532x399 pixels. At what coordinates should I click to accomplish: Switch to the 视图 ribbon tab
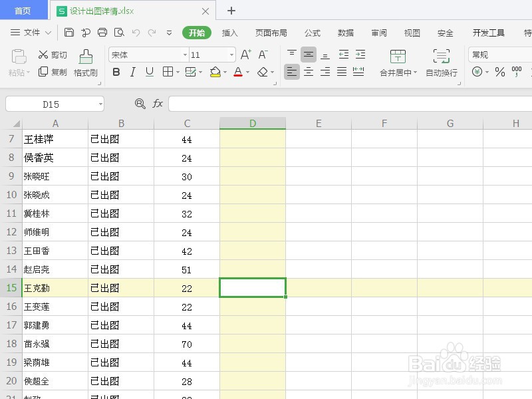(412, 33)
